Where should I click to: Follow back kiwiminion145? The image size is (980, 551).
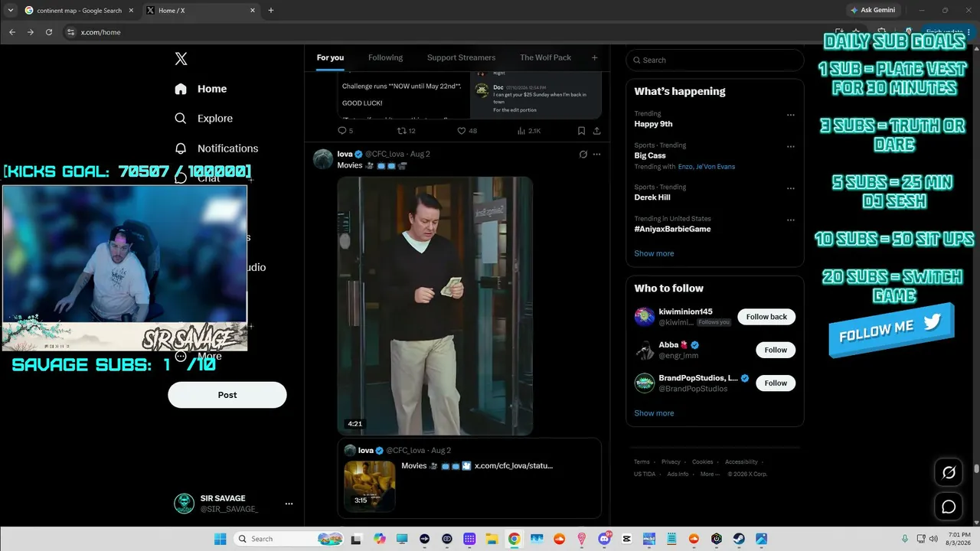click(766, 317)
